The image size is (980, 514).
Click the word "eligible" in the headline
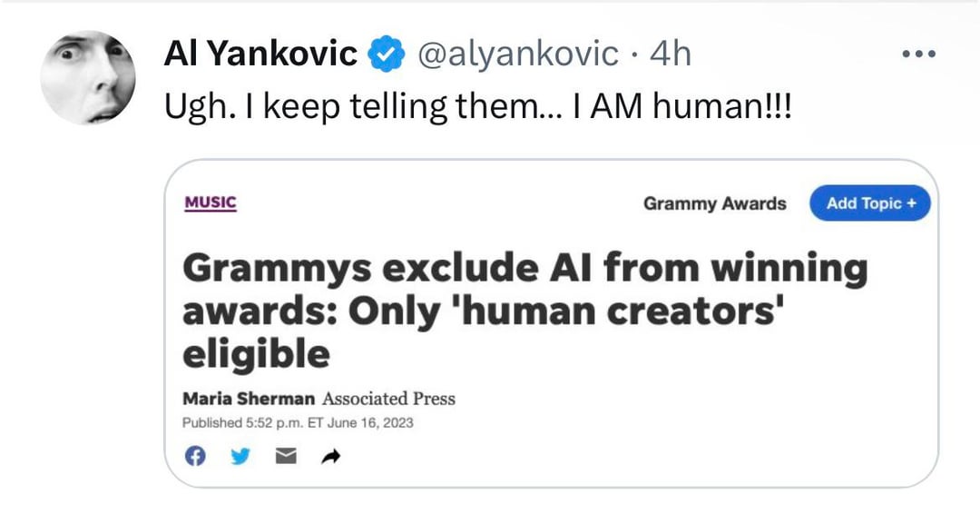256,353
